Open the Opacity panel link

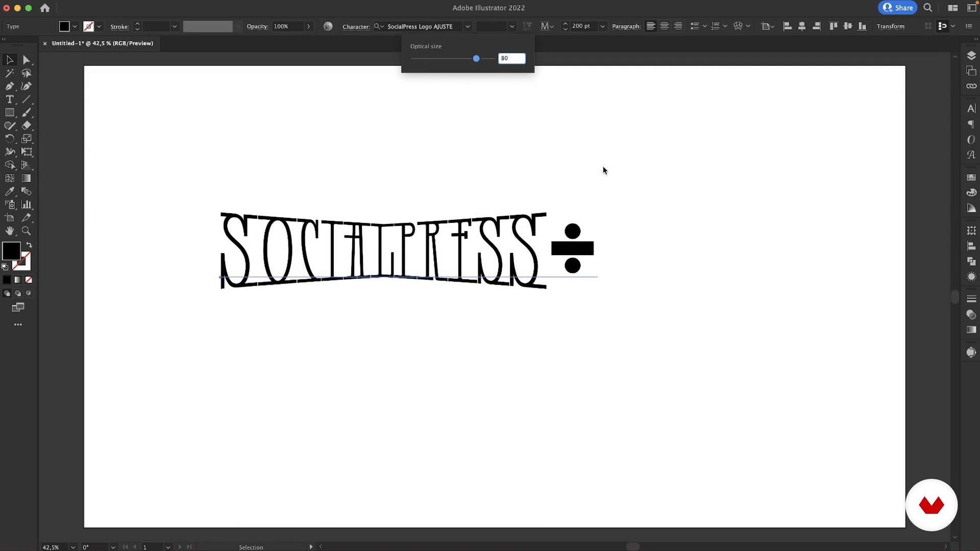[x=257, y=27]
